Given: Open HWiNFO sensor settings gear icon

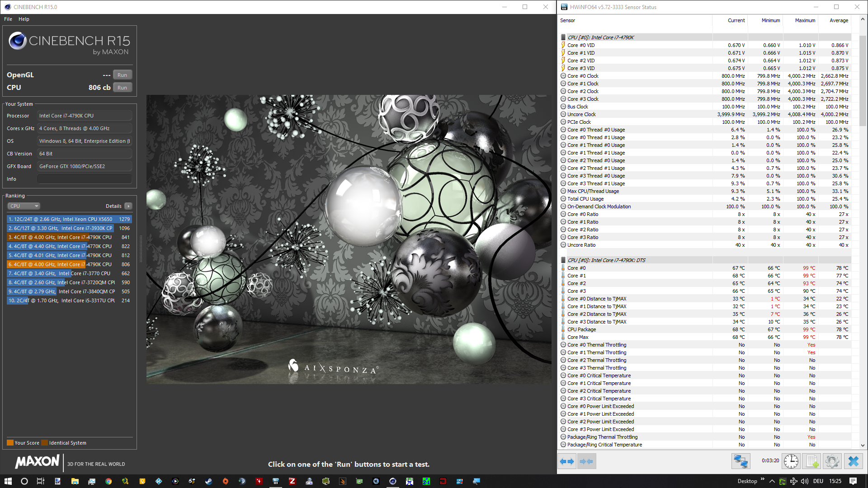Looking at the screenshot, I should point(832,461).
